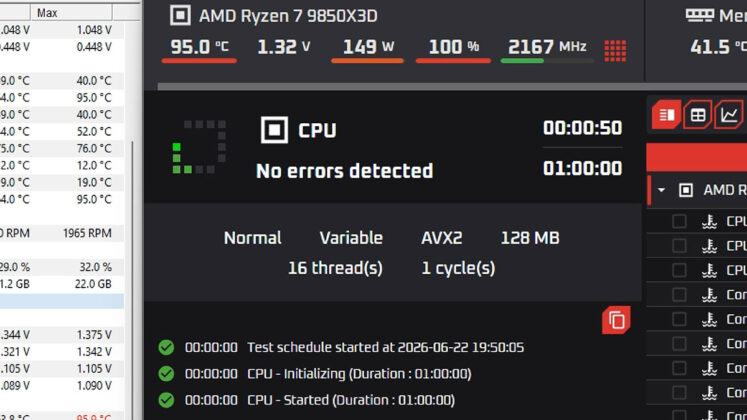This screenshot has width=747, height=420.
Task: Click the green check on initializing entry
Action: click(x=166, y=374)
